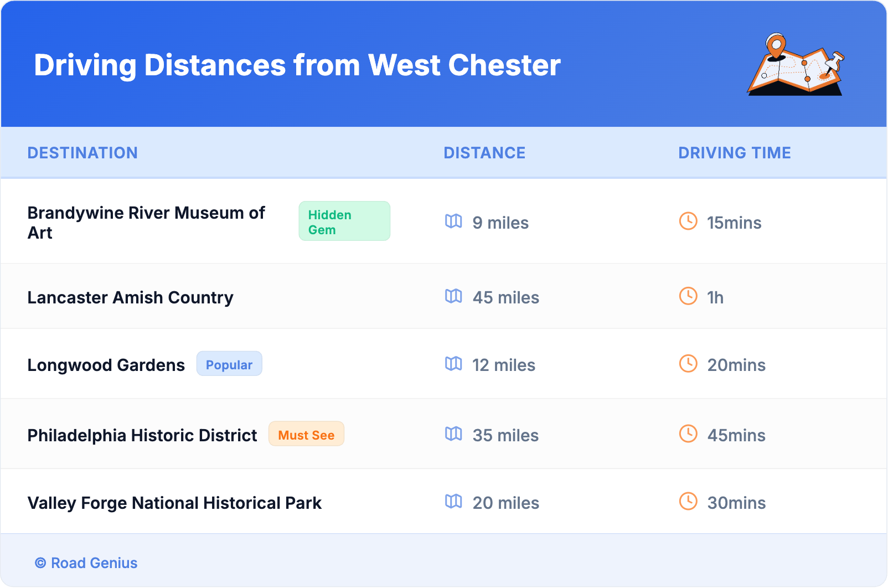Viewport: 888px width, 588px height.
Task: Select the Must See badge
Action: 306,435
